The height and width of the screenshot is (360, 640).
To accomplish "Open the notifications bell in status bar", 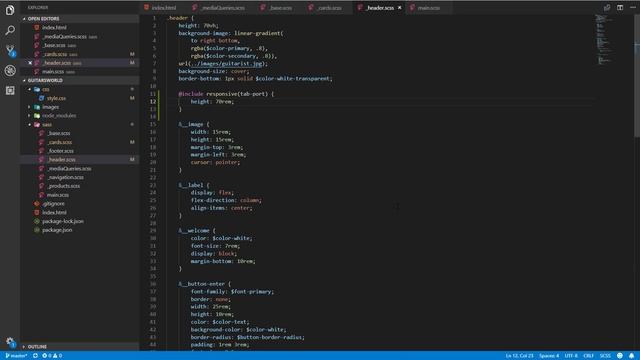I will [631, 356].
